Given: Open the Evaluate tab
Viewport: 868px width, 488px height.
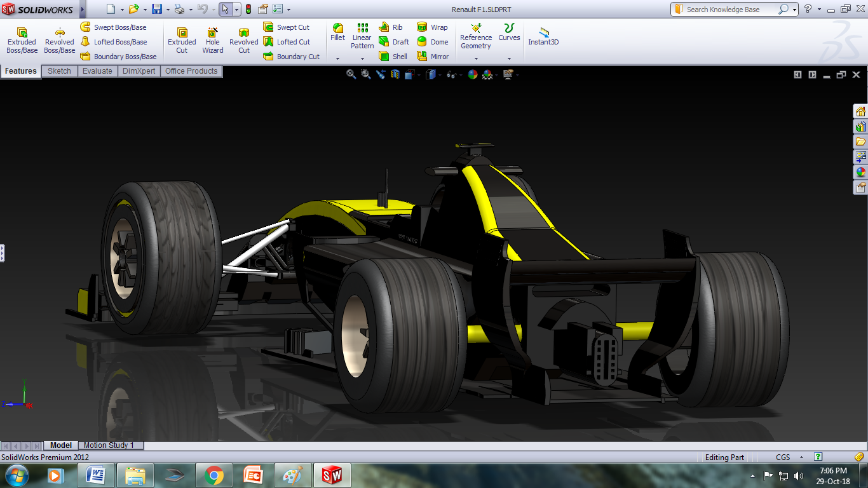Looking at the screenshot, I should point(97,71).
